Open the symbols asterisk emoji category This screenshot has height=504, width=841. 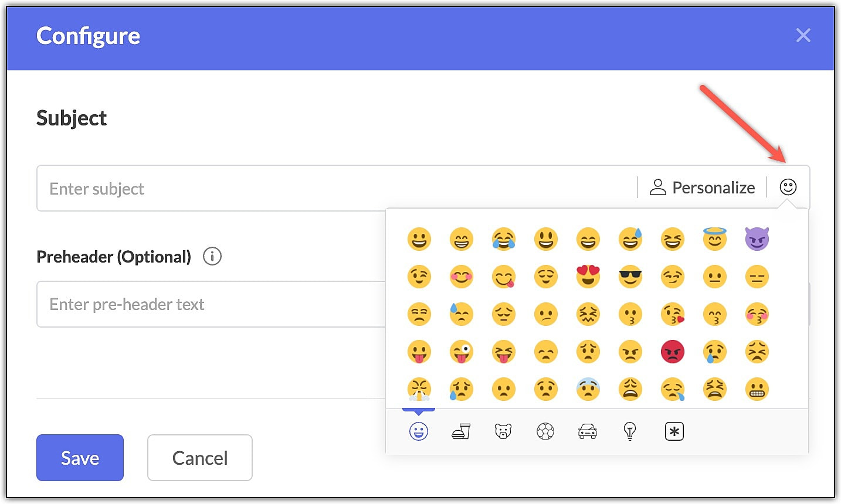pyautogui.click(x=674, y=432)
